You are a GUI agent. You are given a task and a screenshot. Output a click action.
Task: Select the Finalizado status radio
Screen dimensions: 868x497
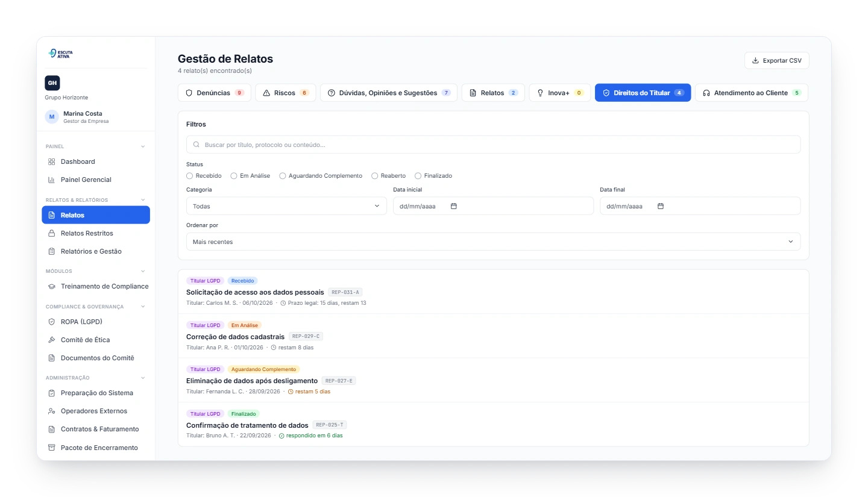click(418, 176)
